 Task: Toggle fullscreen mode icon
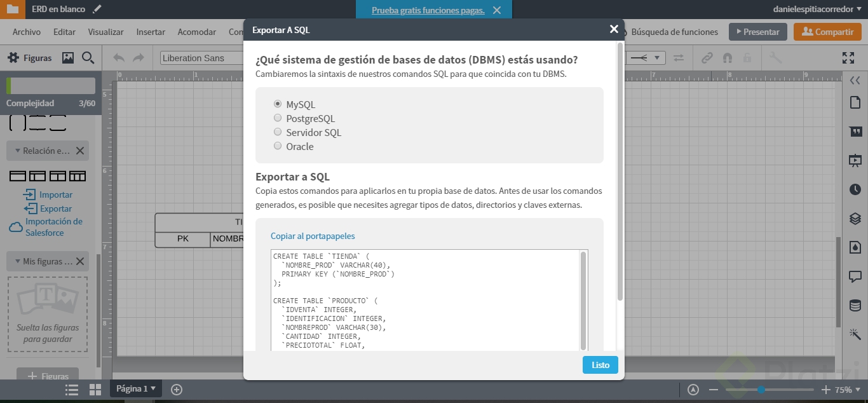[848, 58]
